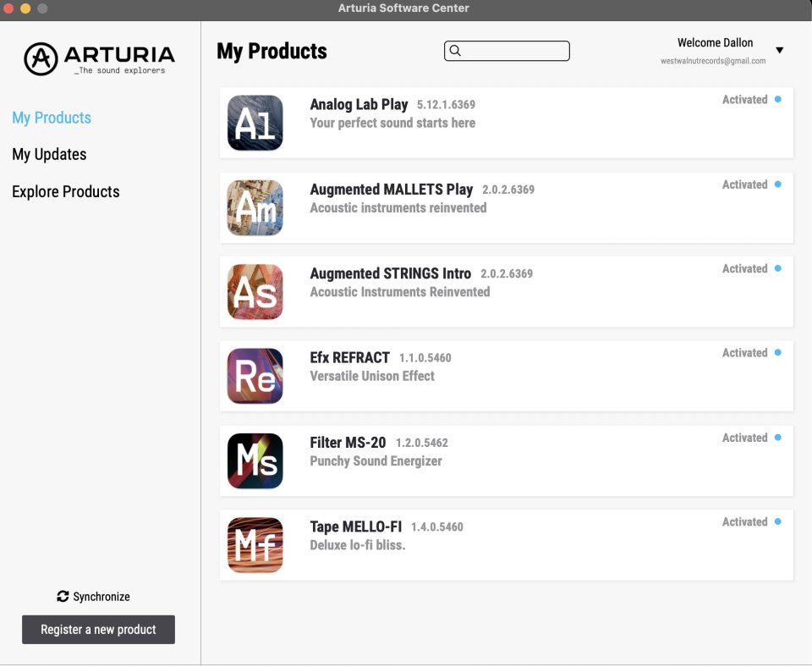
Task: Switch to My Updates
Action: point(48,154)
